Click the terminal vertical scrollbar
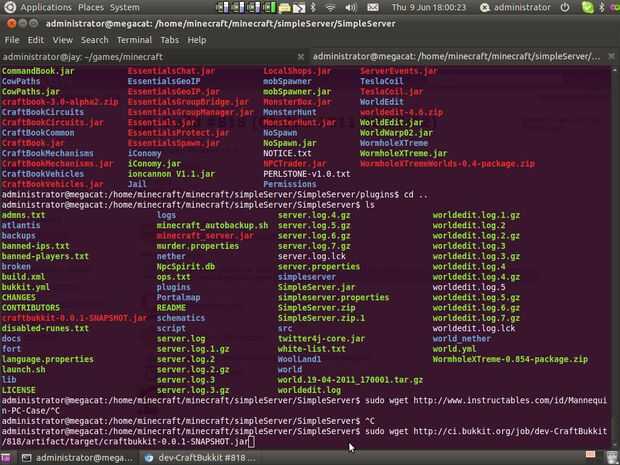Image resolution: width=620 pixels, height=465 pixels. pos(614,257)
